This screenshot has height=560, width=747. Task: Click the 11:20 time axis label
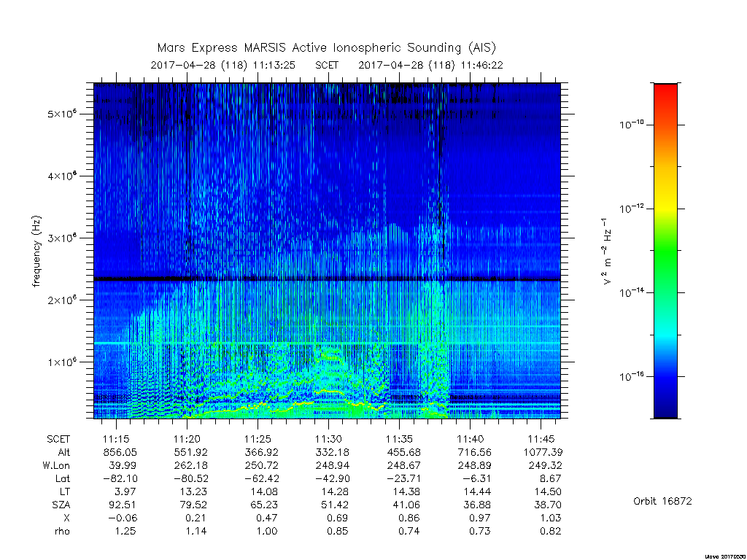click(x=187, y=439)
